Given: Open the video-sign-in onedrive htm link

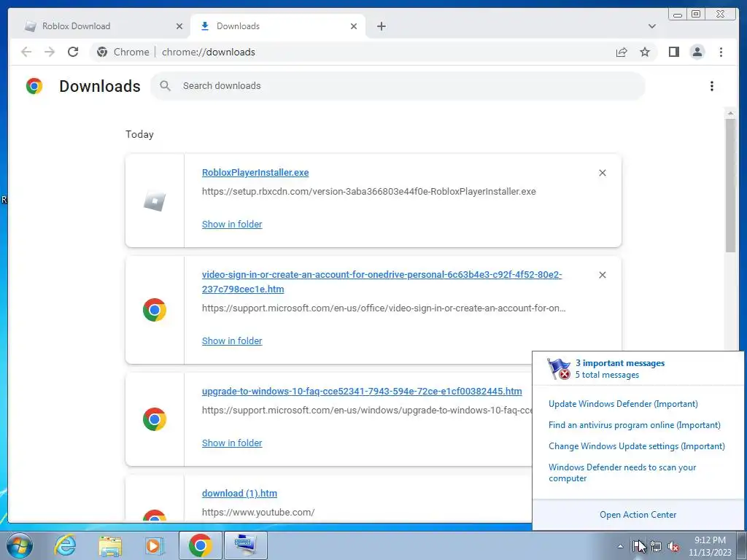Looking at the screenshot, I should click(x=382, y=282).
